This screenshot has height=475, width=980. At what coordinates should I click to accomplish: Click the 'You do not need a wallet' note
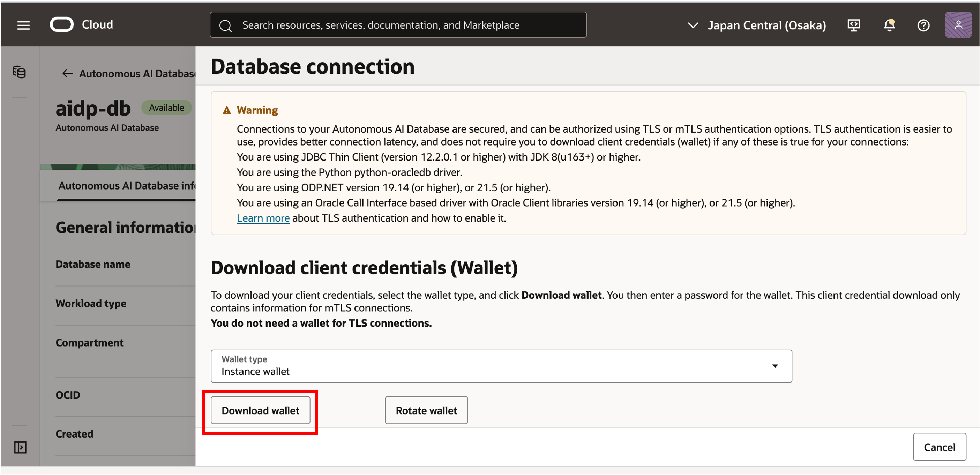pos(321,323)
